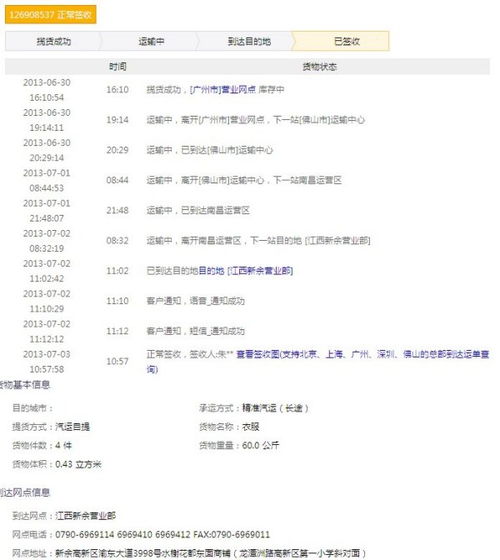Click the 货物件数 value 4 件
The width and height of the screenshot is (500, 560).
coord(64,445)
